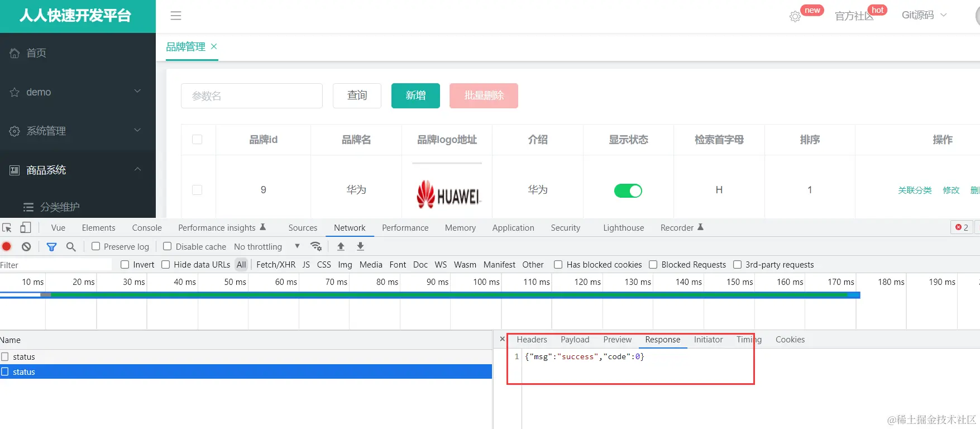The width and height of the screenshot is (980, 429).
Task: Close the request details panel X
Action: click(502, 339)
